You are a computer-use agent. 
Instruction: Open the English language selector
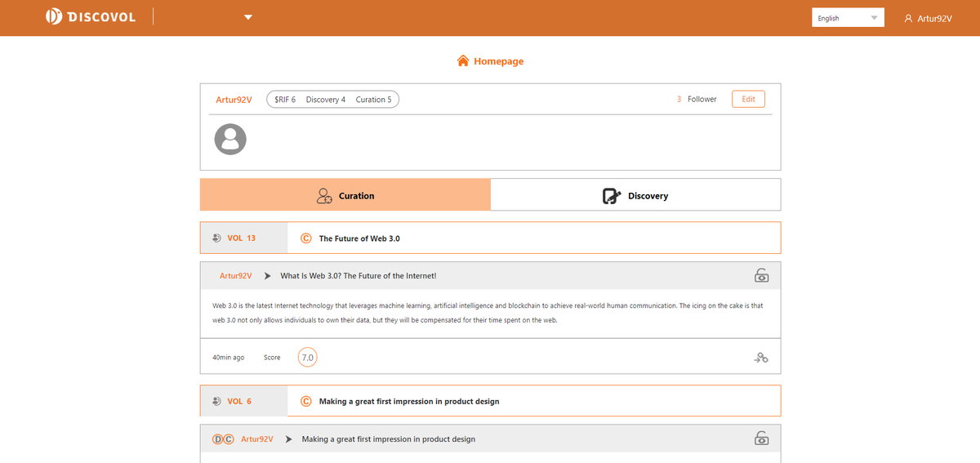(848, 18)
